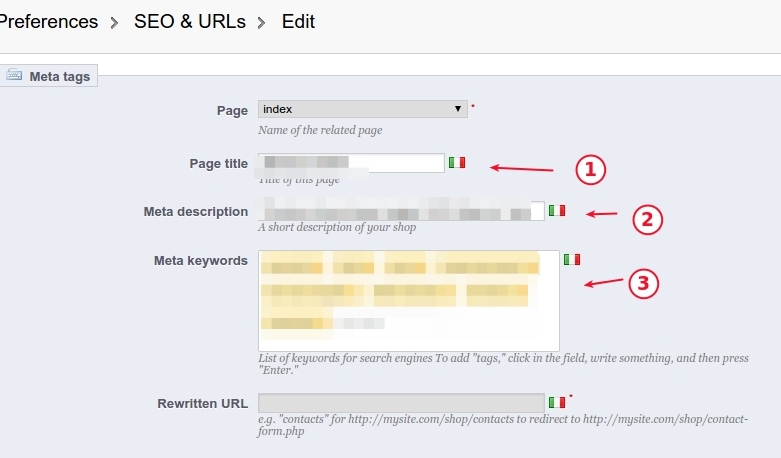Click the Italian flag beside Meta keywords
Viewport: 781px width, 458px height.
[572, 259]
